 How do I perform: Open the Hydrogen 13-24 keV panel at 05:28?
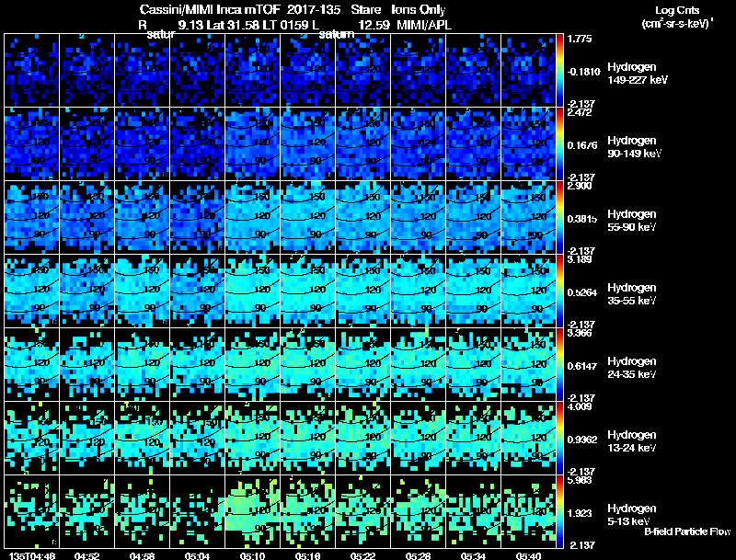click(419, 438)
